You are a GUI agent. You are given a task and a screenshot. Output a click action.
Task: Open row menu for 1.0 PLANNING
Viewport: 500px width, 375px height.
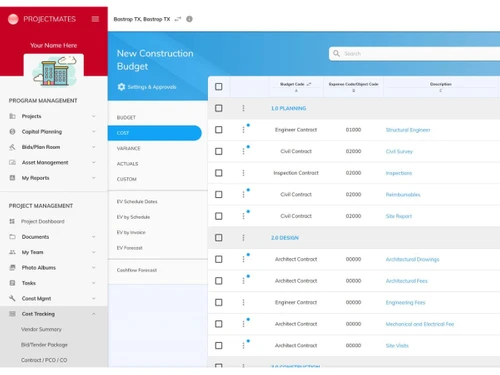tap(243, 108)
